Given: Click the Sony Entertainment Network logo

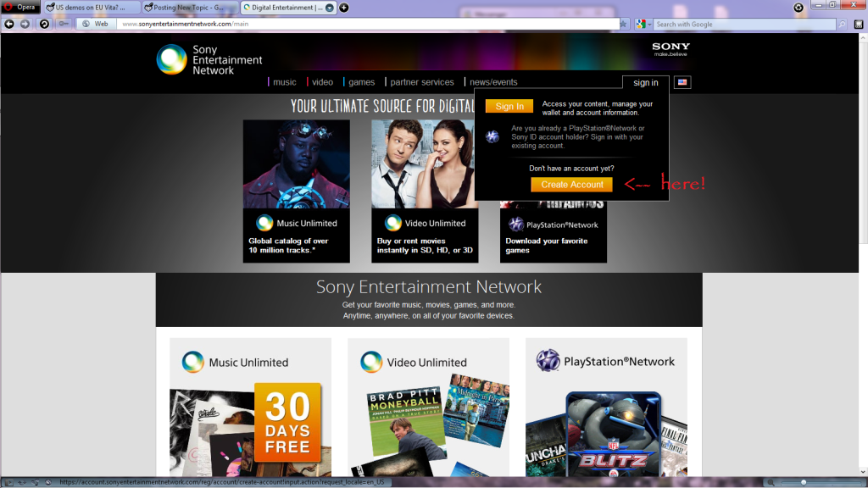Looking at the screenshot, I should point(209,60).
